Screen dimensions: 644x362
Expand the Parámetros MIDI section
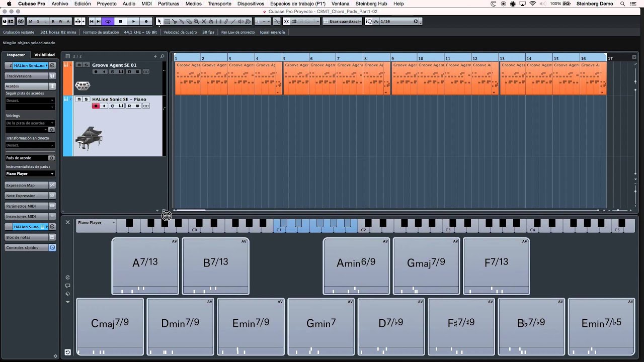point(30,206)
